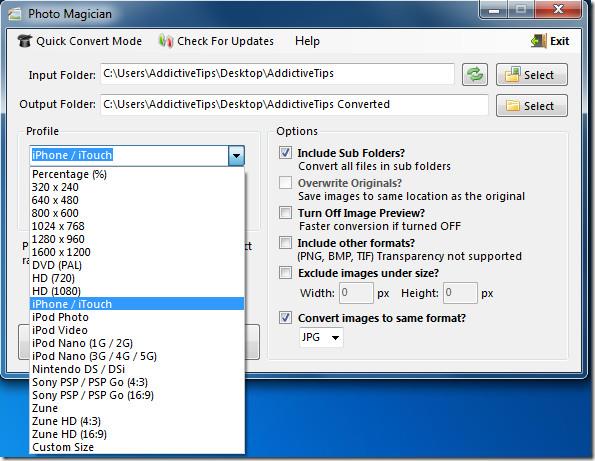
Task: Select the input folder with the Select button
Action: [x=532, y=74]
